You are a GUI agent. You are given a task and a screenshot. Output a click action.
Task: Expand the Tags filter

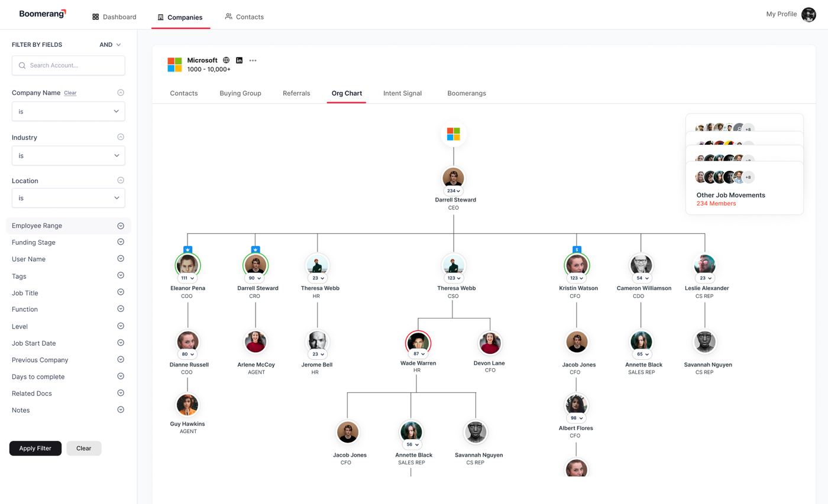pyautogui.click(x=121, y=275)
